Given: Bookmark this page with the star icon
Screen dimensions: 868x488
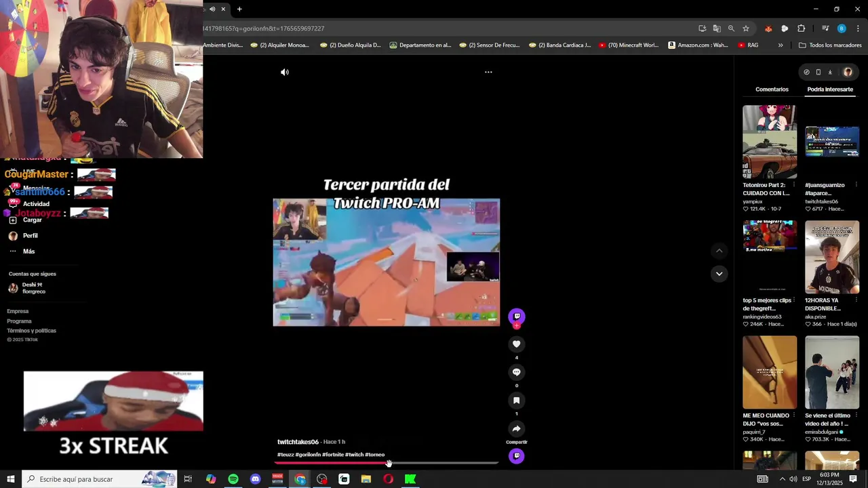Looking at the screenshot, I should click(746, 28).
